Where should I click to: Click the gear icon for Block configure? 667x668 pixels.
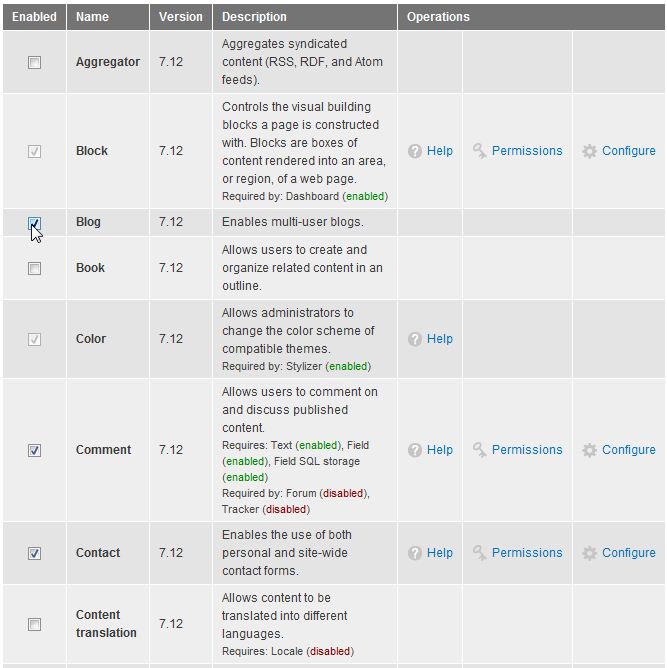(x=590, y=151)
